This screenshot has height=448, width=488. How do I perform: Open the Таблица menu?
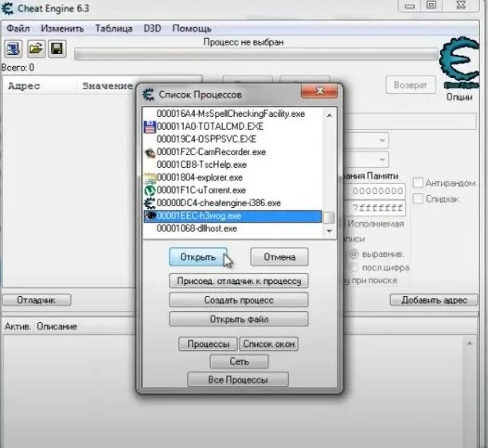114,29
